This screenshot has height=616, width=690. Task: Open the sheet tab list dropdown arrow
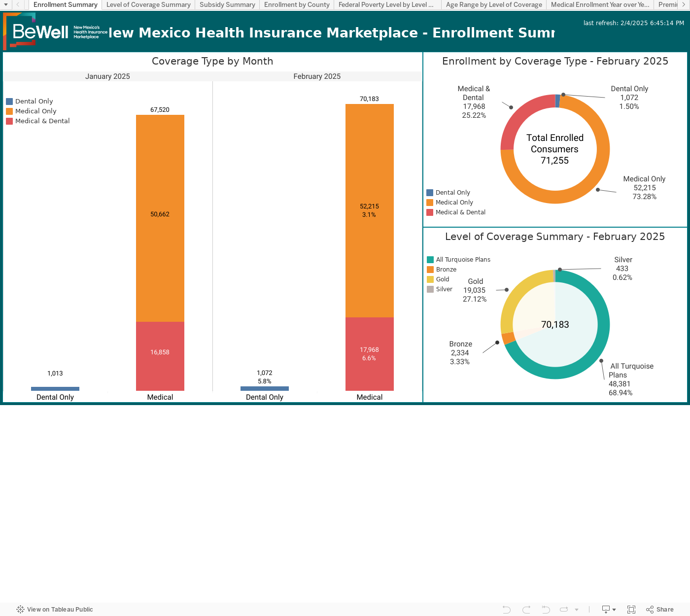(5, 5)
